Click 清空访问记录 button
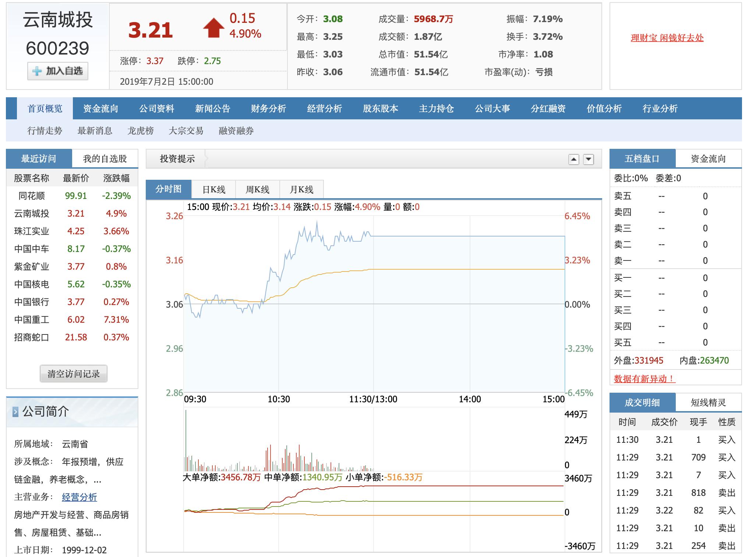756x557 pixels. pos(73,374)
